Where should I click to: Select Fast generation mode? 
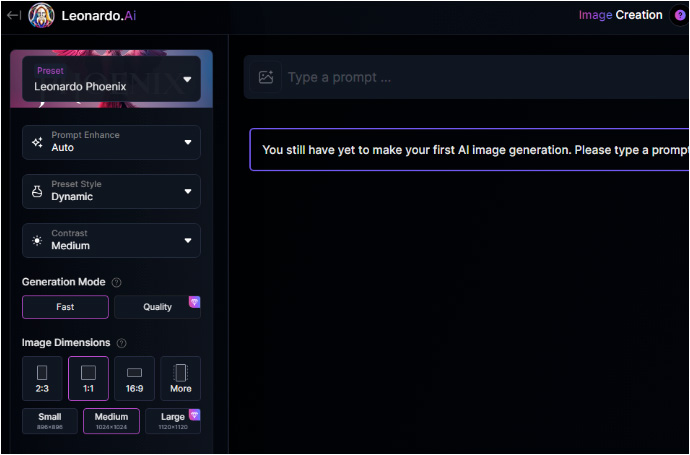pos(65,307)
